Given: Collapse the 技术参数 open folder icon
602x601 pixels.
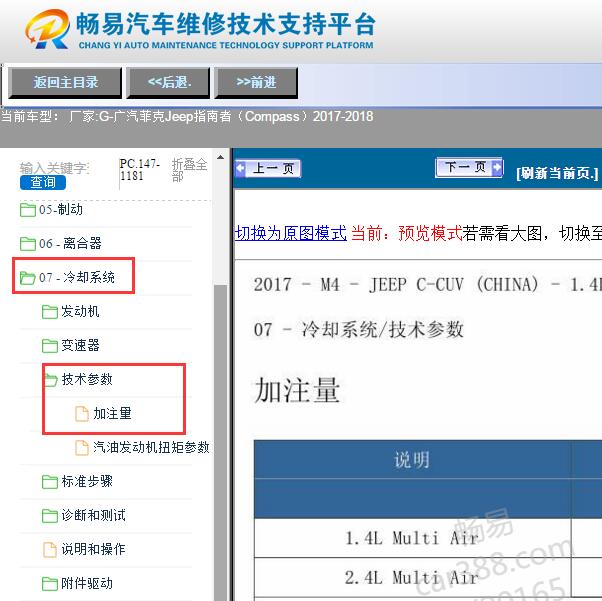Looking at the screenshot, I should pos(51,380).
